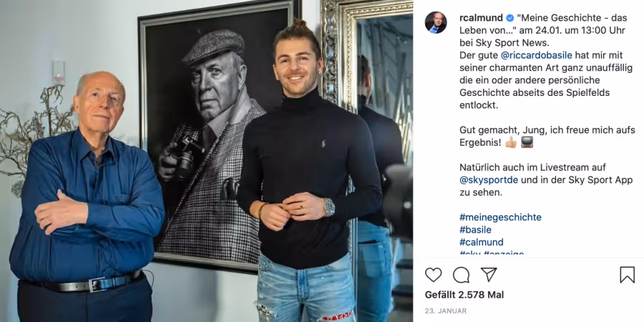Open rcalmund profile picture avatar
Image resolution: width=644 pixels, height=322 pixels.
(x=436, y=23)
